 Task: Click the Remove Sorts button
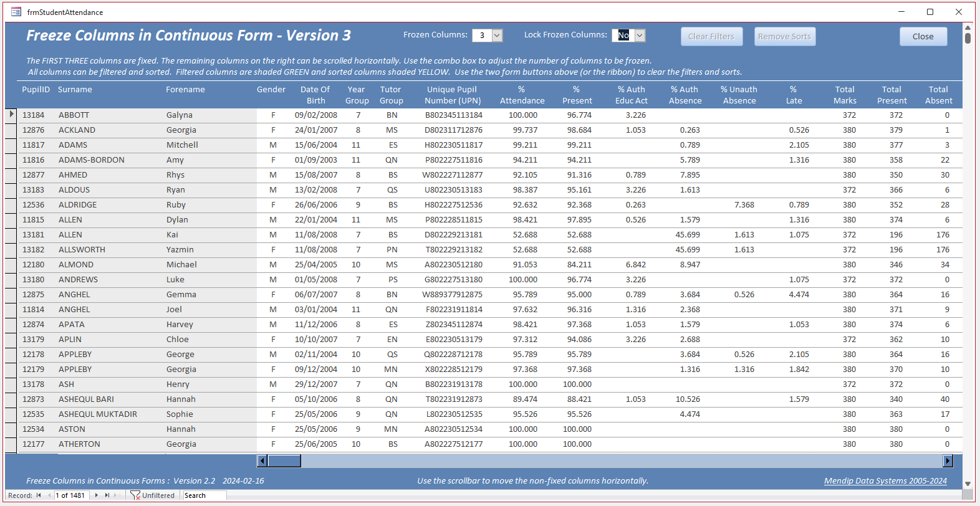tap(785, 36)
